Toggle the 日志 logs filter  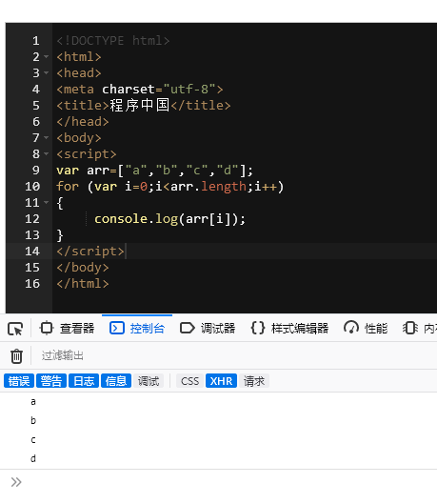pyautogui.click(x=84, y=381)
